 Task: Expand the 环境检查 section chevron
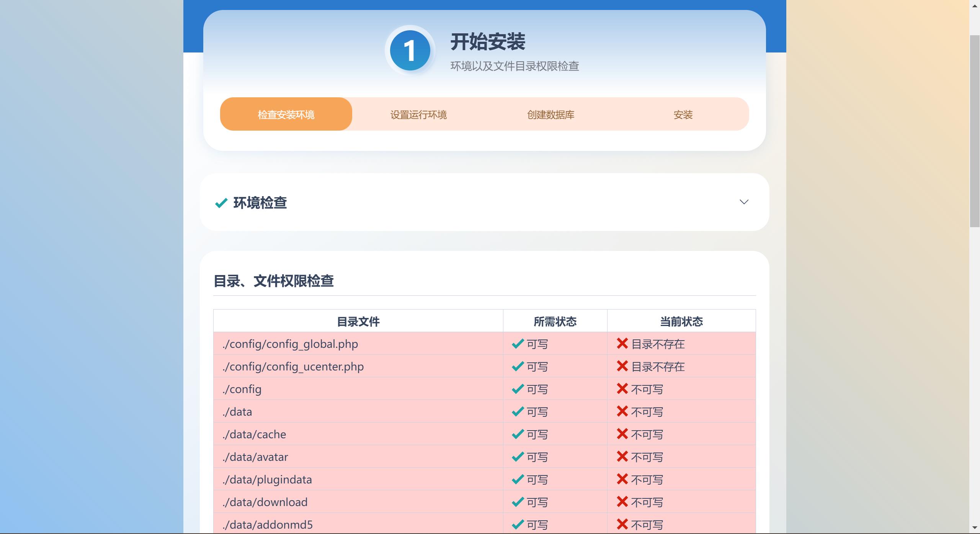coord(744,202)
